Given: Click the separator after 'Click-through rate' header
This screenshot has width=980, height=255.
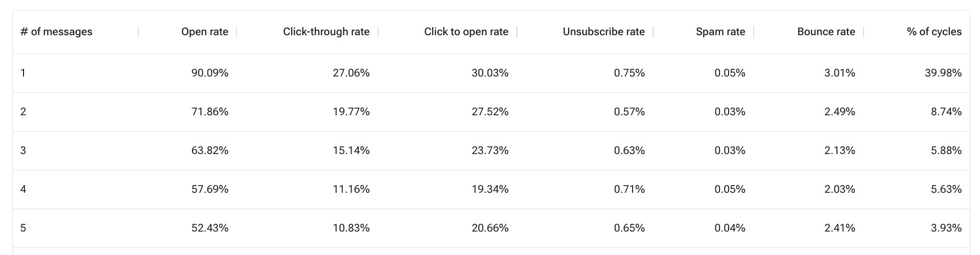Looking at the screenshot, I should tap(378, 32).
